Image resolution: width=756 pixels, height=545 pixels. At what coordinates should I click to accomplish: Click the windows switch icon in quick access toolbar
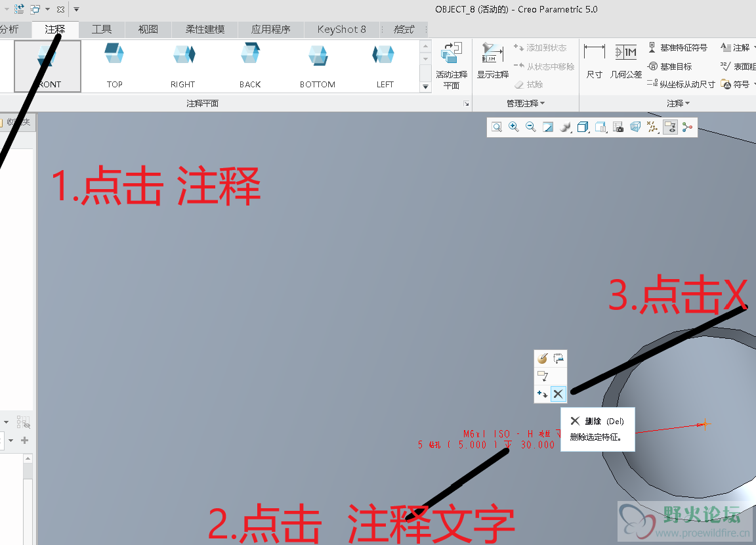[x=35, y=9]
